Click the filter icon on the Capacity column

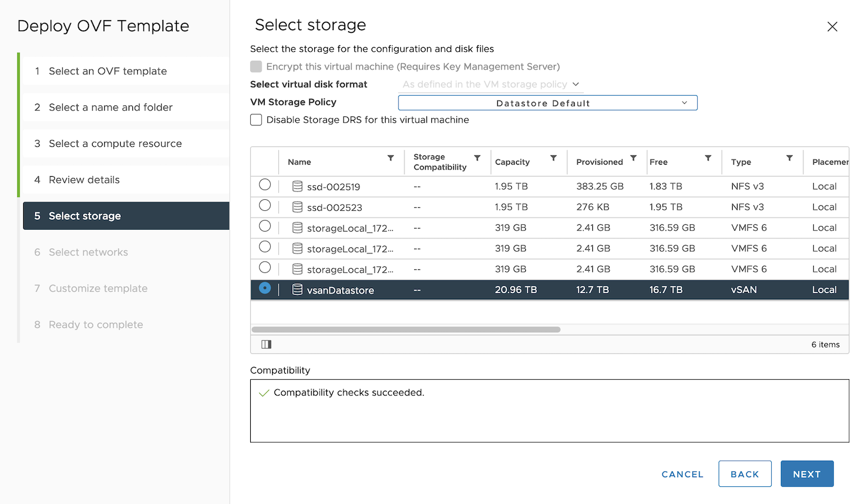click(x=554, y=157)
